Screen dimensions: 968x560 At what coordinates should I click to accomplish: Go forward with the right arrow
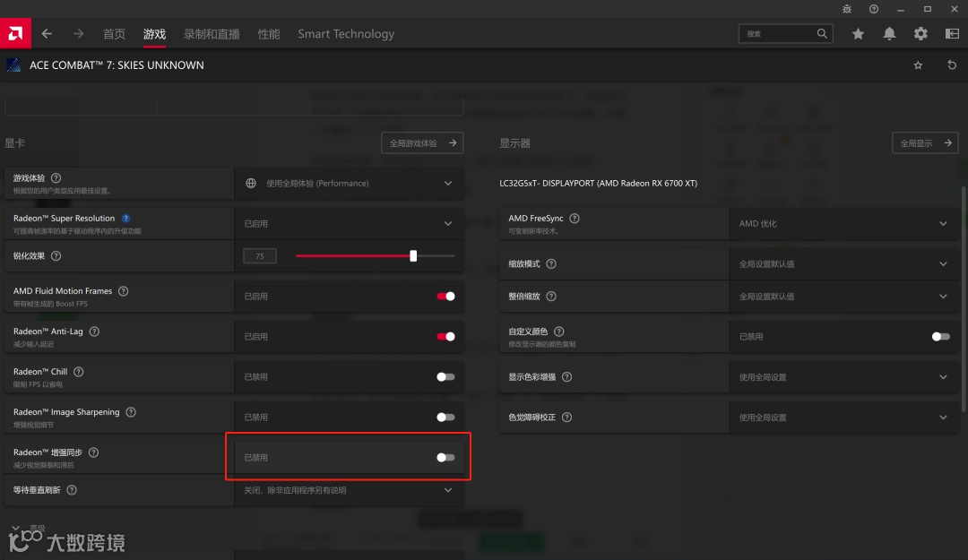point(78,34)
